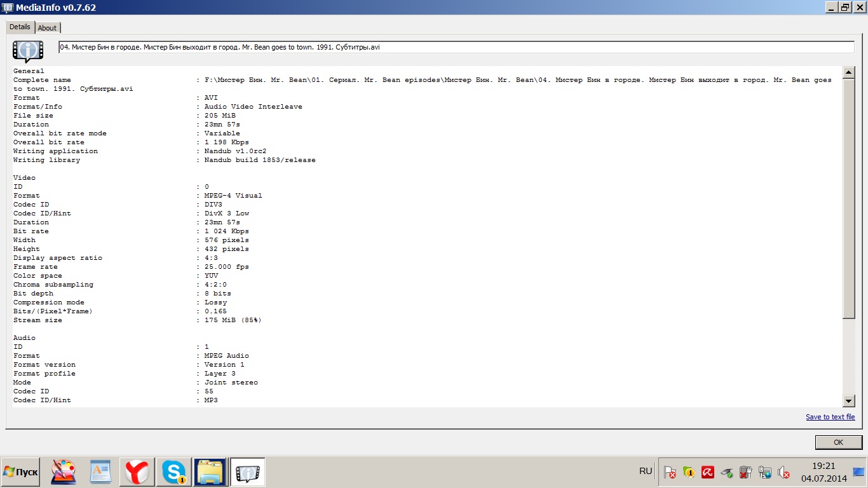Click the chroma subsampling value '4:2:0'

[x=215, y=285]
